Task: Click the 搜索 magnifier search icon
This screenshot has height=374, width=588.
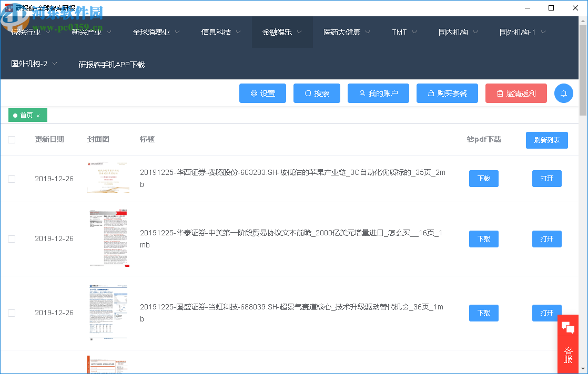Action: coord(307,93)
